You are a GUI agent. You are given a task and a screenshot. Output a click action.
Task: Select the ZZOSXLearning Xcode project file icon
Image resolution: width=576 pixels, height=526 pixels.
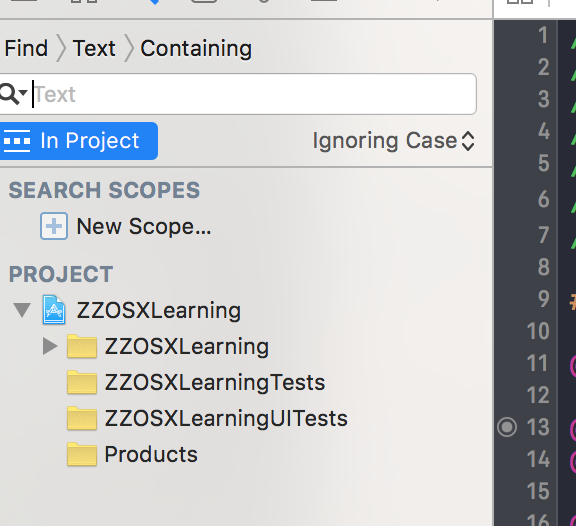tap(54, 310)
